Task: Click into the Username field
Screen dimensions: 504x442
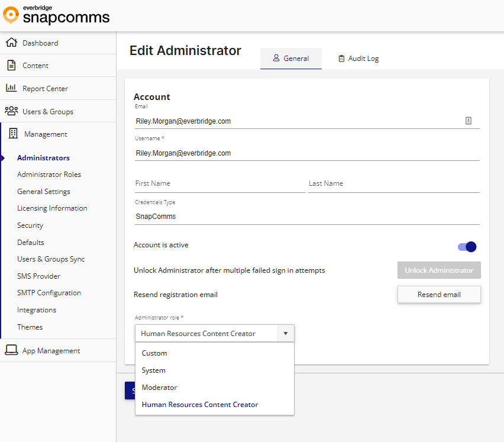Action: (307, 153)
